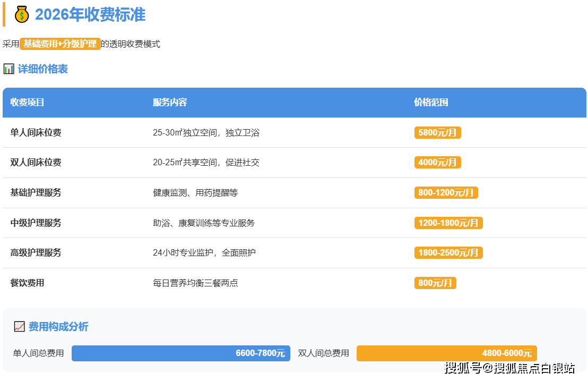Click the 服务内容 column header

pyautogui.click(x=170, y=103)
